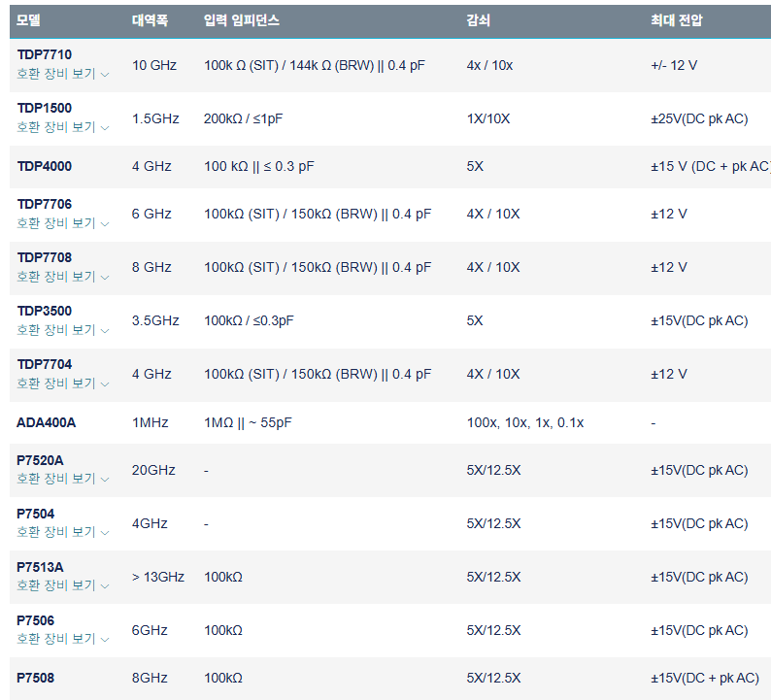771x700 pixels.
Task: Expand 호환 장비 보기 under TDP7710
Action: point(62,74)
